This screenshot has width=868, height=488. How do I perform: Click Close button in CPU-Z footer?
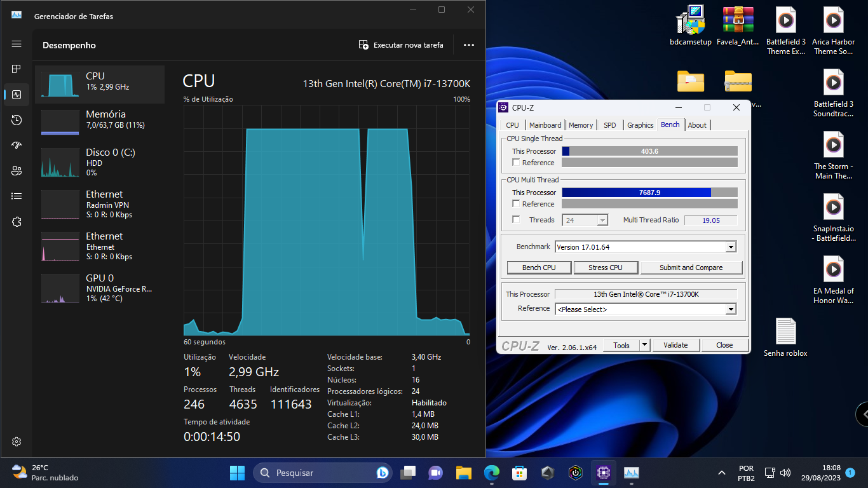(724, 345)
